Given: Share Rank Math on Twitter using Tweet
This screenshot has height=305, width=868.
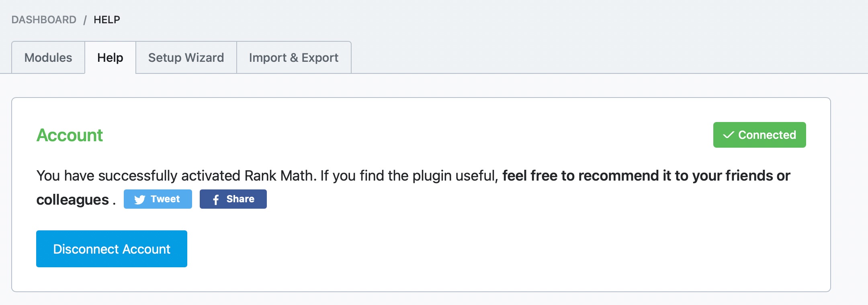Looking at the screenshot, I should click(x=158, y=199).
